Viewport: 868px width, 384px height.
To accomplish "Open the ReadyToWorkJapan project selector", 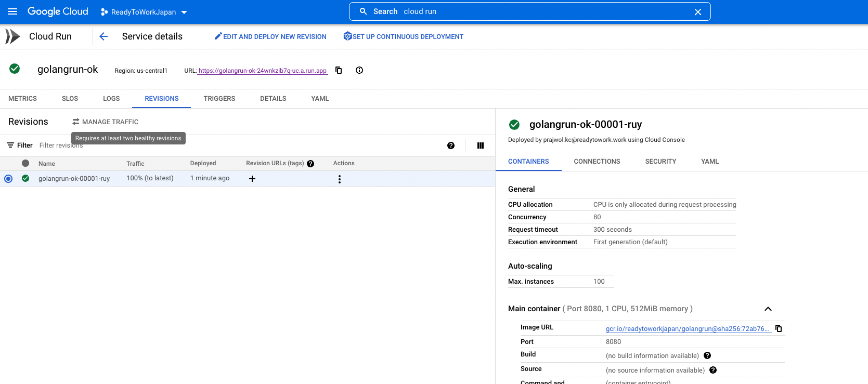I will coord(144,12).
